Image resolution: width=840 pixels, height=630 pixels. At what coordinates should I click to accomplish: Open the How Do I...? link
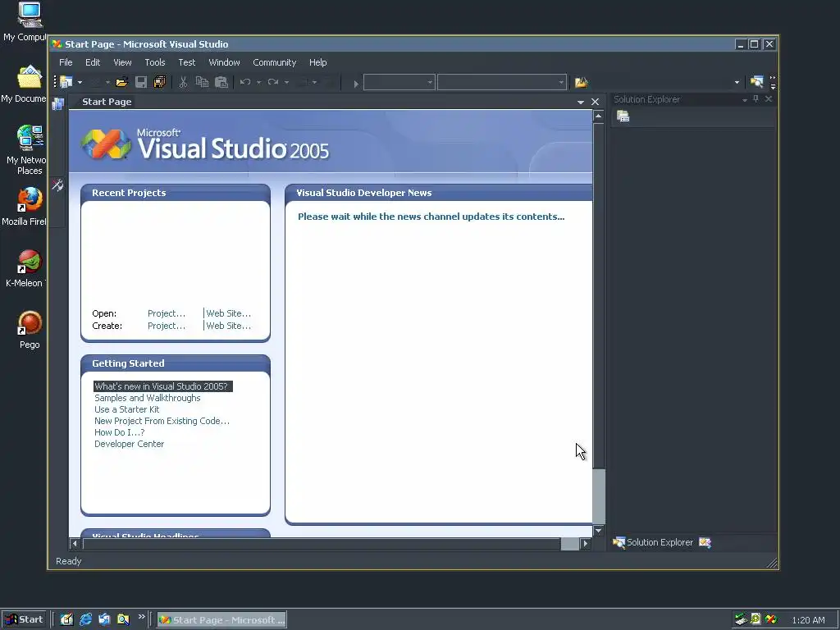(x=120, y=432)
